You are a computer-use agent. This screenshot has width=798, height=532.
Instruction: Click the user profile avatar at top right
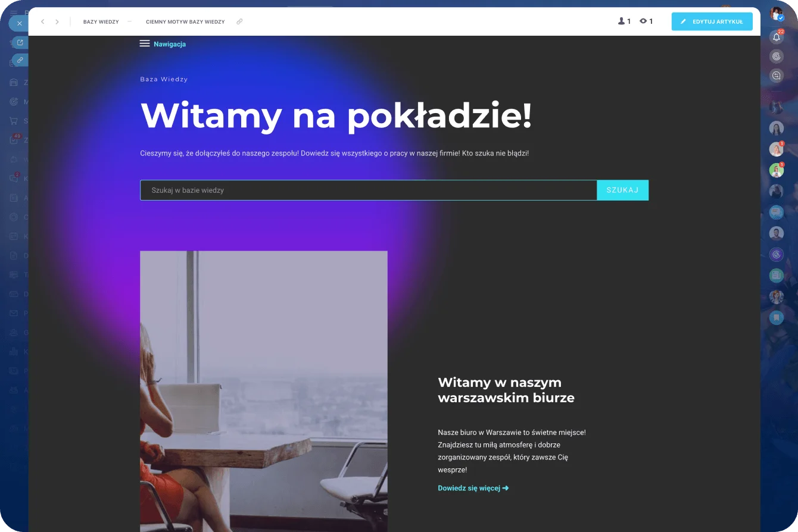pos(776,14)
